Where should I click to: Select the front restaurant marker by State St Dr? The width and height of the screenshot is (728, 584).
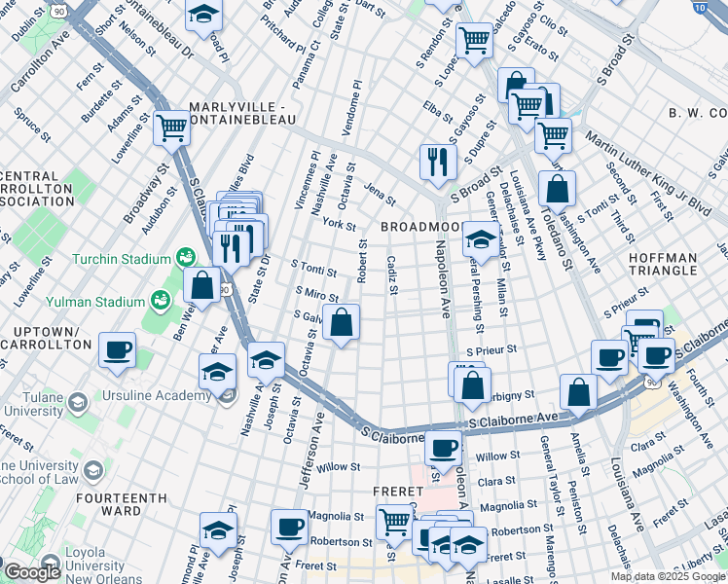232,249
